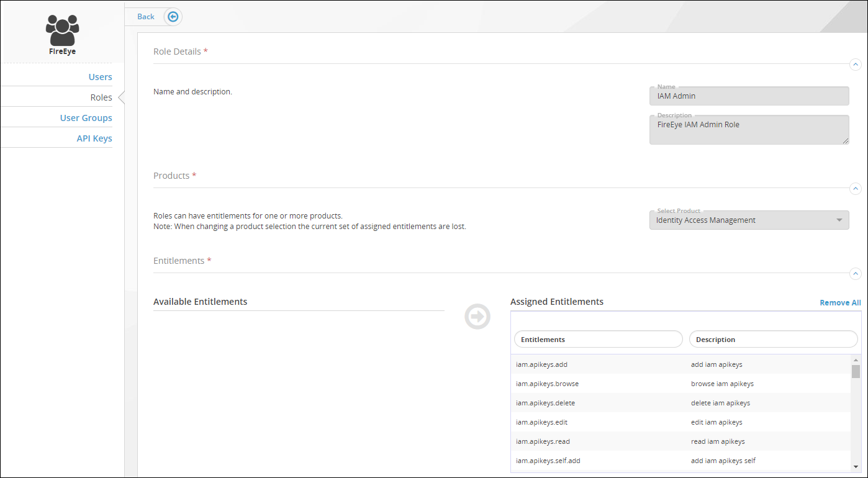This screenshot has width=868, height=478.
Task: Click the entitlements list scroll up arrow
Action: click(x=856, y=360)
